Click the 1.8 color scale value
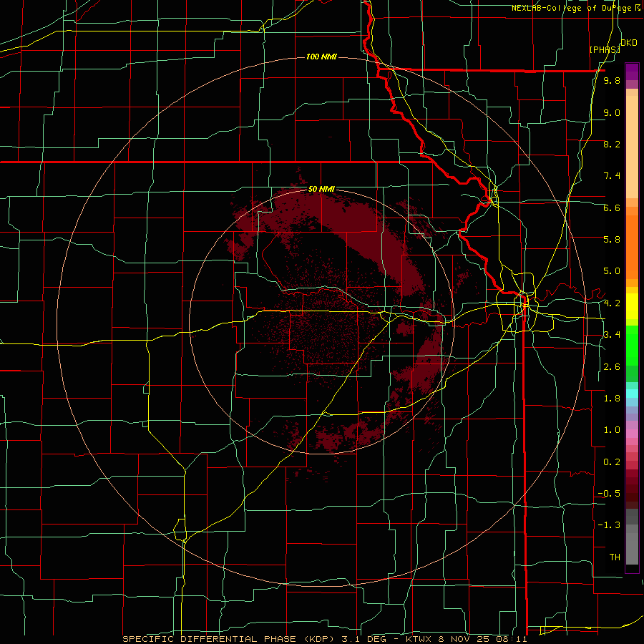The width and height of the screenshot is (644, 644). click(x=612, y=399)
